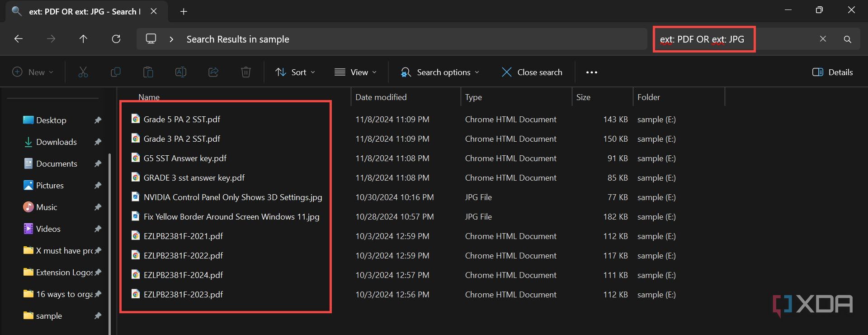The width and height of the screenshot is (868, 335).
Task: Click the sidebar vertical scrollbar
Action: point(109,244)
